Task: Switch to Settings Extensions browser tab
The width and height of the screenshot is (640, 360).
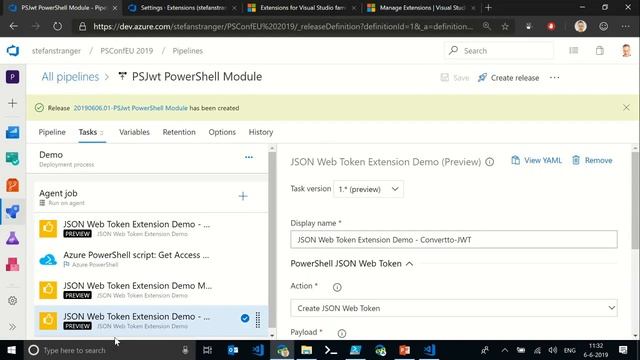Action: [182, 8]
